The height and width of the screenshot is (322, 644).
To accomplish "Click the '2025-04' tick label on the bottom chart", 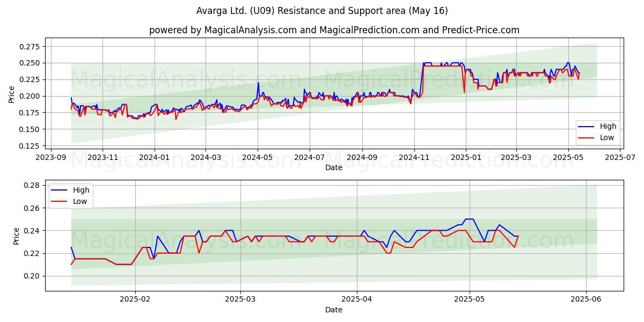I will [357, 299].
